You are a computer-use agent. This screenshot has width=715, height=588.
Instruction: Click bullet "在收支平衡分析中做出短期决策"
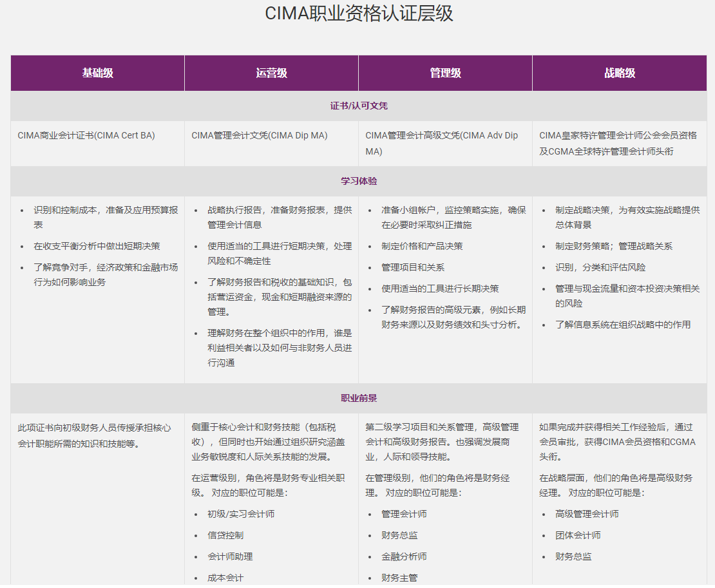click(97, 246)
